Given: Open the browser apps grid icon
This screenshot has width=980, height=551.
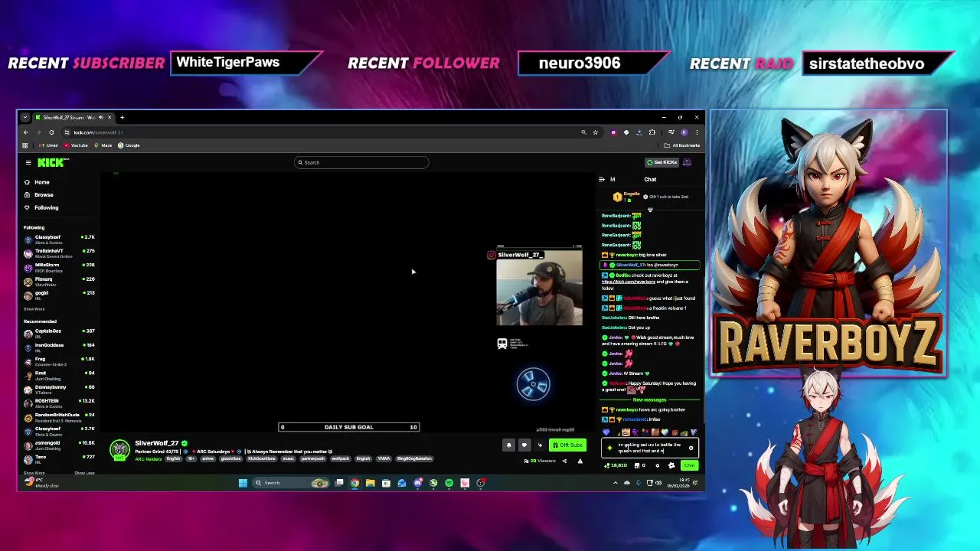Looking at the screenshot, I should tap(25, 145).
